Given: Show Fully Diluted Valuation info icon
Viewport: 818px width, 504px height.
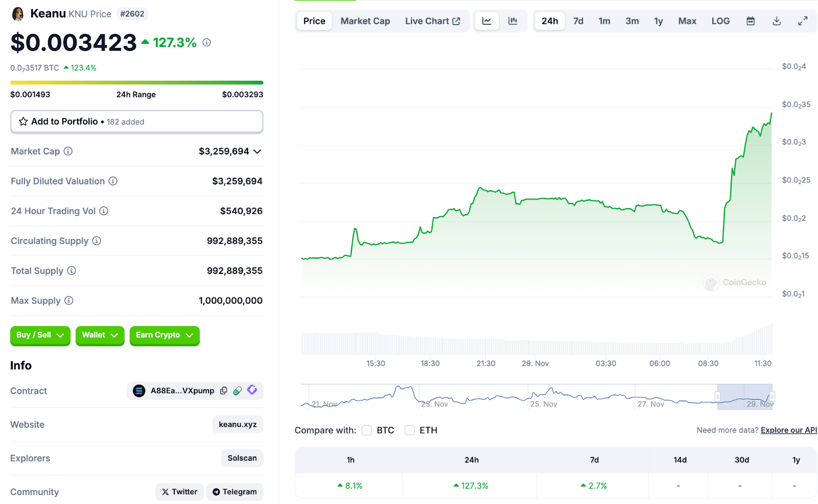Looking at the screenshot, I should [113, 181].
